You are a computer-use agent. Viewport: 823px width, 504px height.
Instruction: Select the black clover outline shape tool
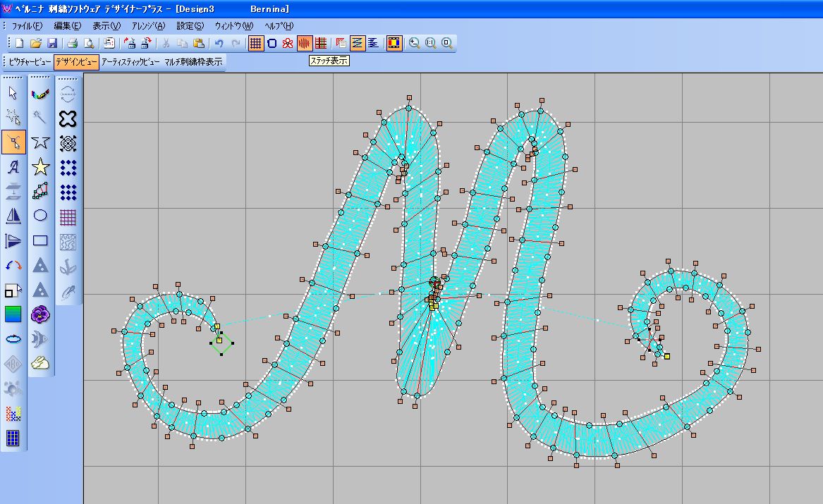pos(68,119)
